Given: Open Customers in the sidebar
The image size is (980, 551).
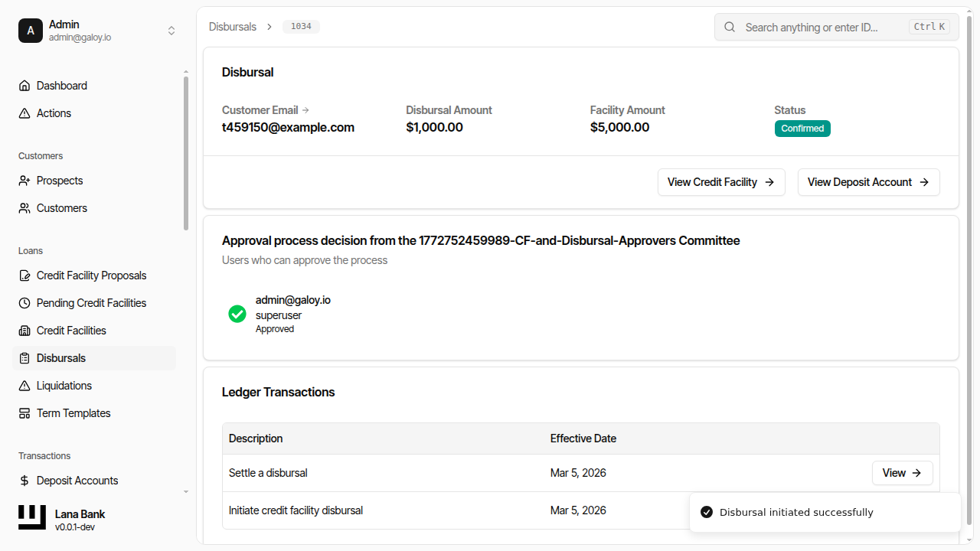Looking at the screenshot, I should coord(61,208).
